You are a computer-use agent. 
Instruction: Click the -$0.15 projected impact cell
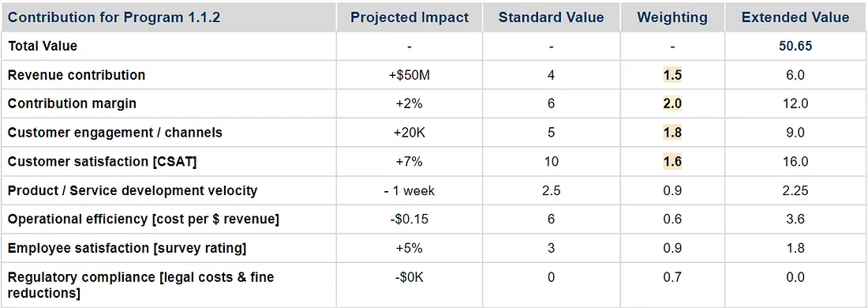(x=409, y=220)
